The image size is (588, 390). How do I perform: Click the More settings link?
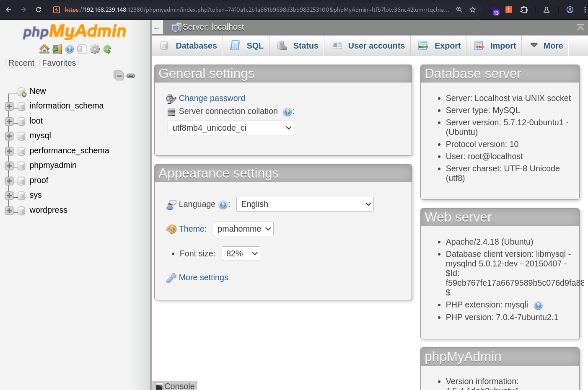point(204,277)
